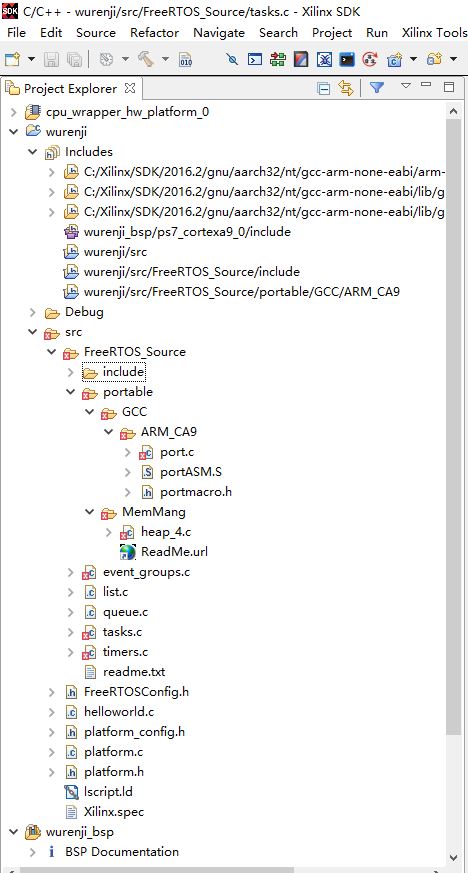Collapse the Includes node
This screenshot has height=873, width=468.
[x=33, y=152]
